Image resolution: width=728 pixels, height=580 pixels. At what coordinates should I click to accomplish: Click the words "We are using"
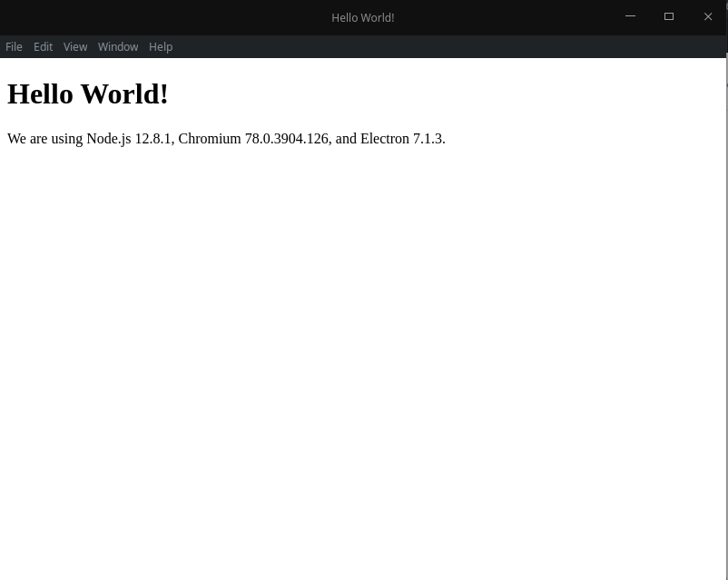click(45, 139)
